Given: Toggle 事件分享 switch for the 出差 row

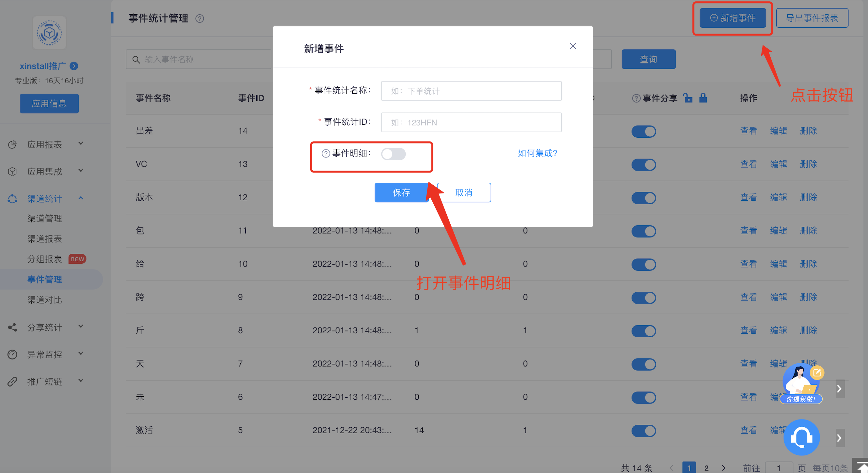Looking at the screenshot, I should pos(643,131).
